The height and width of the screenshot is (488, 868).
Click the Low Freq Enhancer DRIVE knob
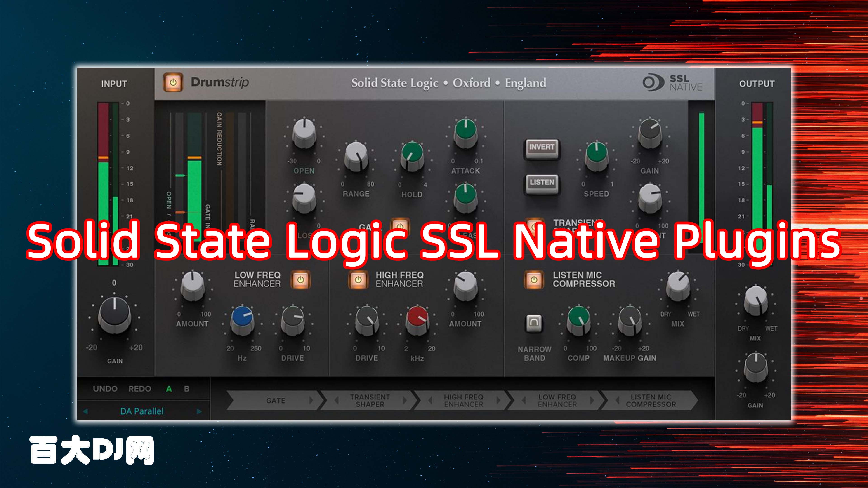[292, 320]
